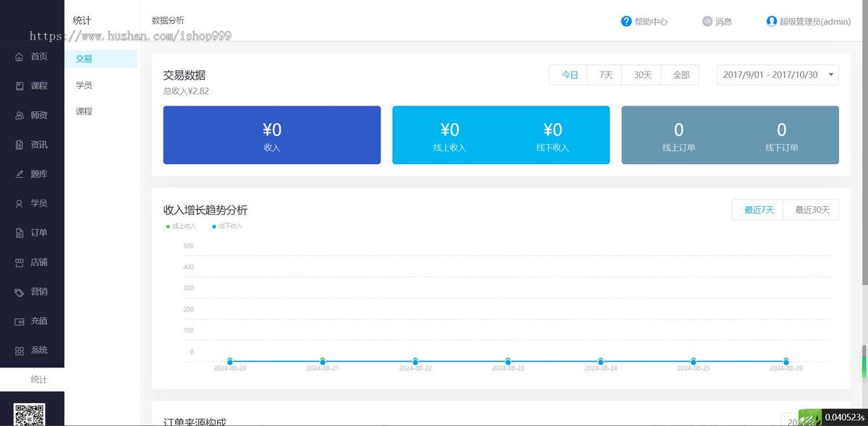Click the 数据分析 breadcrumb title
Viewport: 868px width, 426px height.
(x=168, y=20)
